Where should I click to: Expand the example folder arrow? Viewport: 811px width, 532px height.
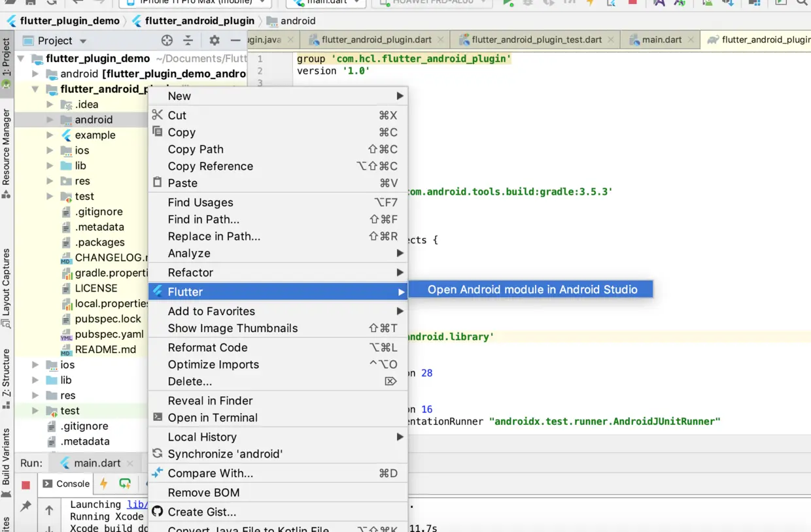pos(50,135)
